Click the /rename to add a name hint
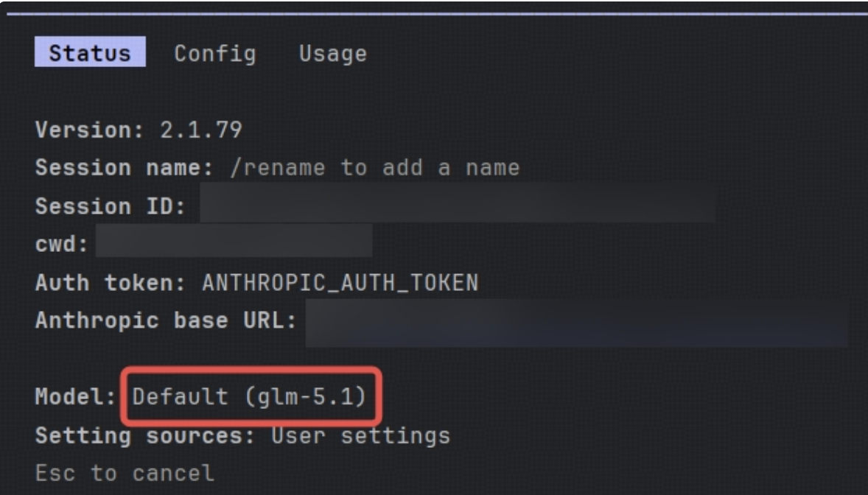 pyautogui.click(x=376, y=168)
